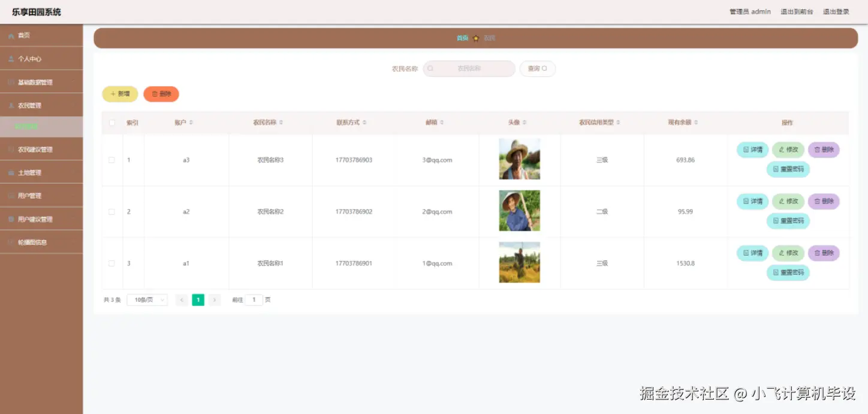The image size is (868, 414).
Task: Collapse the 农民管理 parent menu
Action: [x=41, y=105]
